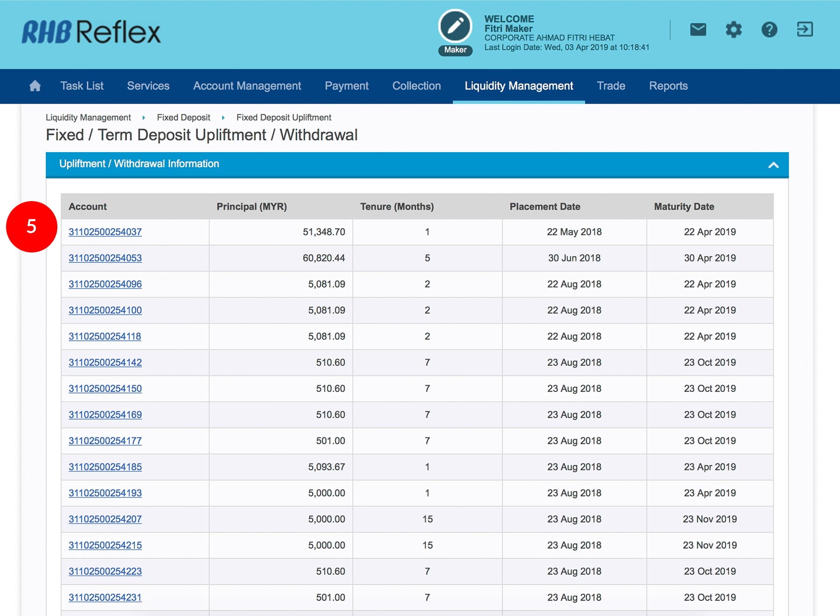Navigate to Fixed Deposit breadcrumb
840x616 pixels.
pos(183,118)
